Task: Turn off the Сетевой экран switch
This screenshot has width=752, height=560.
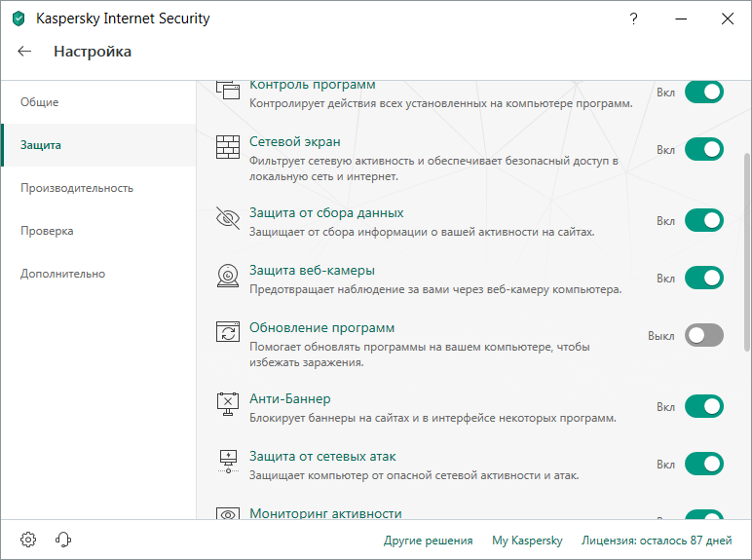Action: coord(704,149)
